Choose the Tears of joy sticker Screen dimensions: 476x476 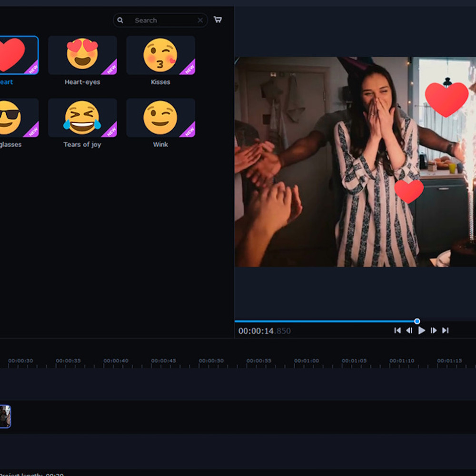coord(82,118)
